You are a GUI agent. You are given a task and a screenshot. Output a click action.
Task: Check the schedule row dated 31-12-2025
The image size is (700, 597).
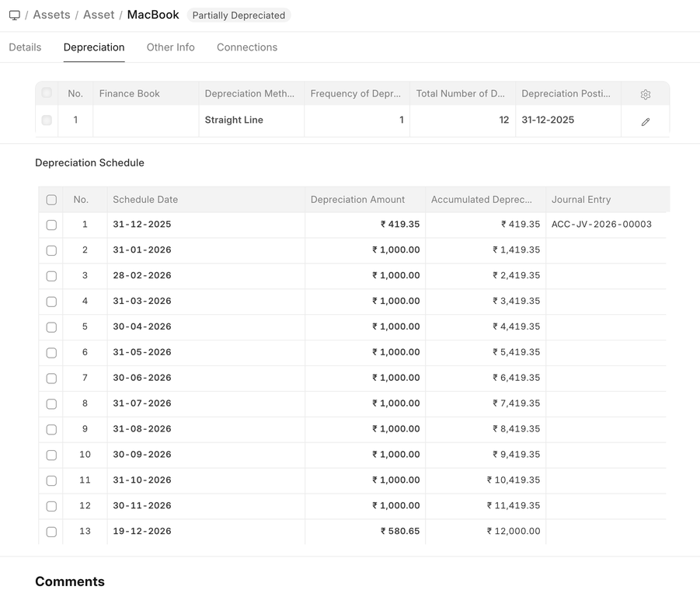coord(51,225)
